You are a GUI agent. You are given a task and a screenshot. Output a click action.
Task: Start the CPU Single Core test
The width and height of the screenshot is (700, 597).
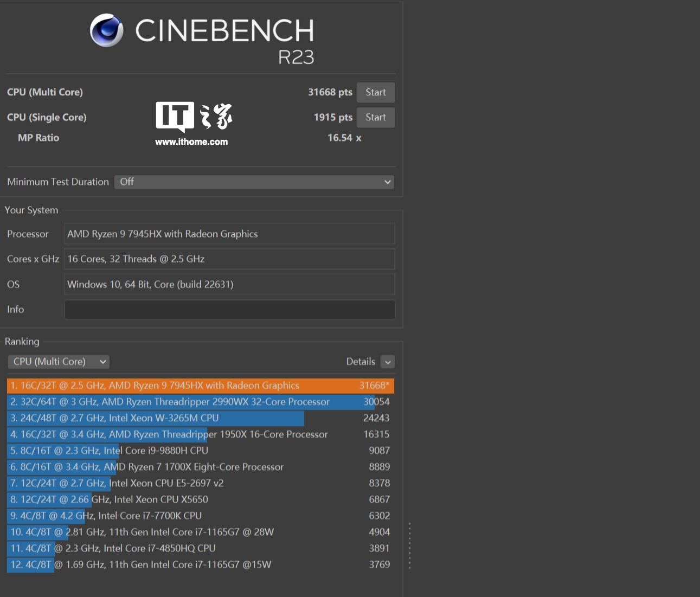point(375,117)
